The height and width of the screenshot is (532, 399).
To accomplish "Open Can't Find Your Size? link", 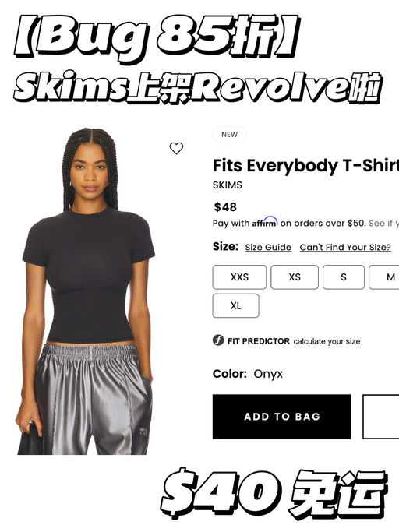I will [345, 248].
